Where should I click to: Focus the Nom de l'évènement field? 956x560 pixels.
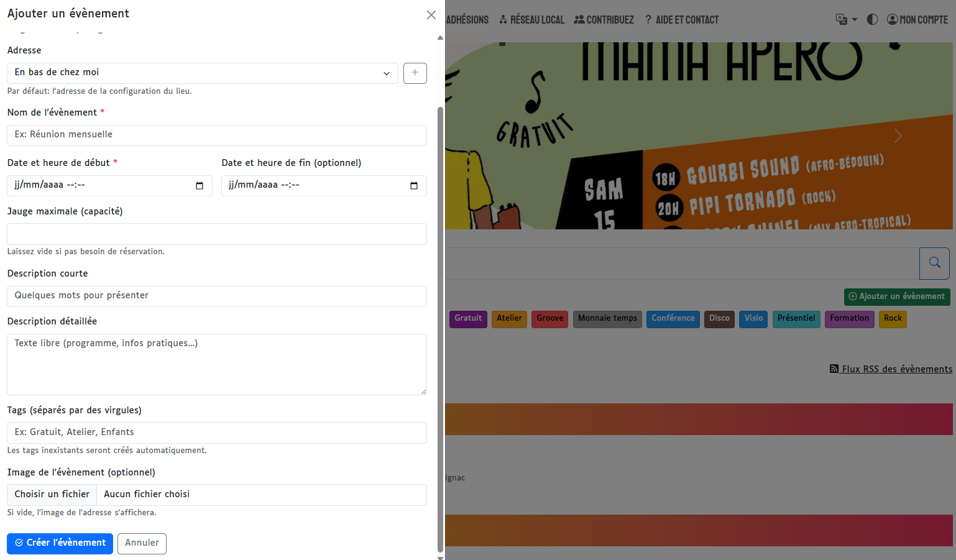[216, 135]
